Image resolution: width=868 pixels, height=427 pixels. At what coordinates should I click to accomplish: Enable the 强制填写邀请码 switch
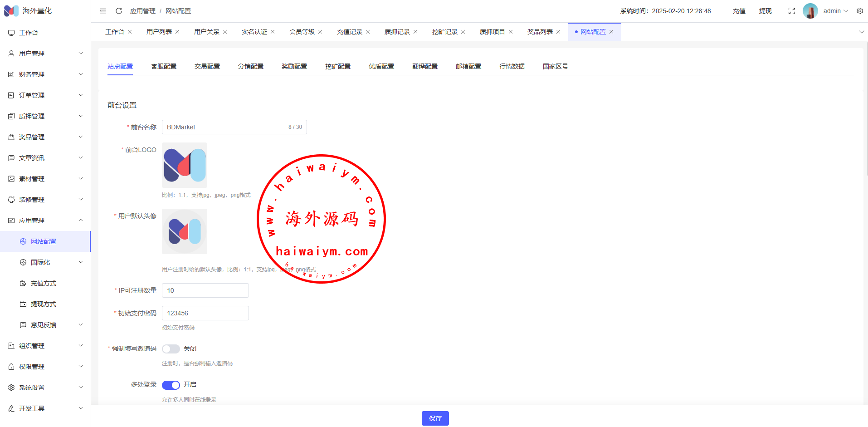coord(171,348)
